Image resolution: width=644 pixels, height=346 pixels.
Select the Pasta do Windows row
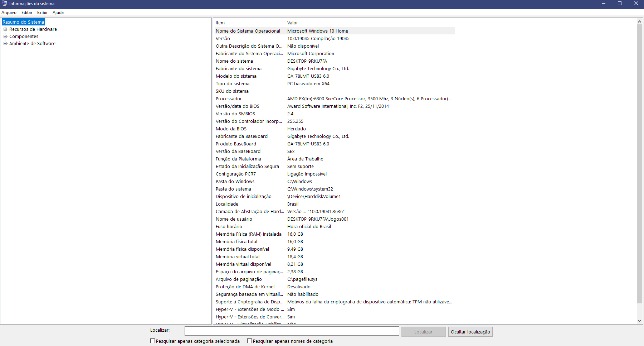pyautogui.click(x=334, y=182)
